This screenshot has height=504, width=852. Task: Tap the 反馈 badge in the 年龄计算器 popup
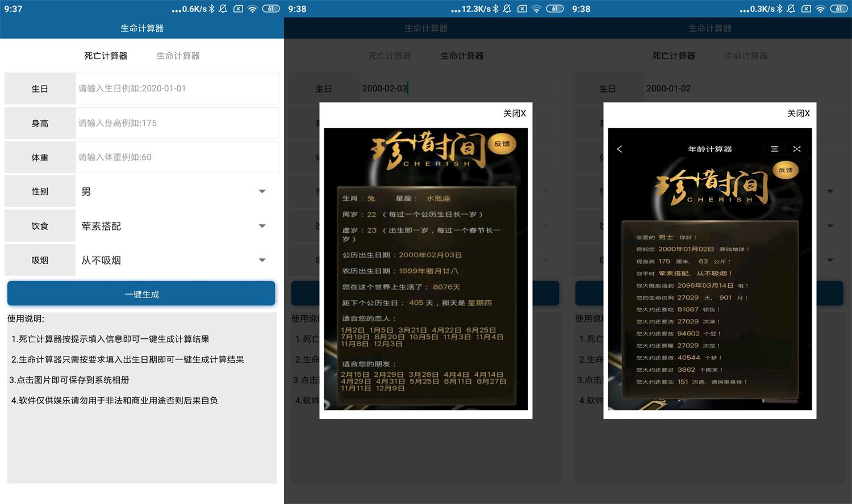[786, 170]
